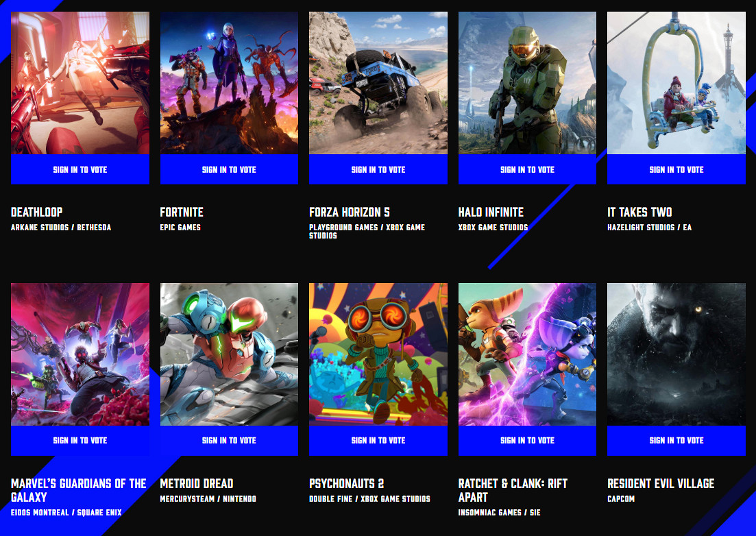Vote for Marvel's Guardians of the Galaxy
The image size is (756, 536).
80,440
